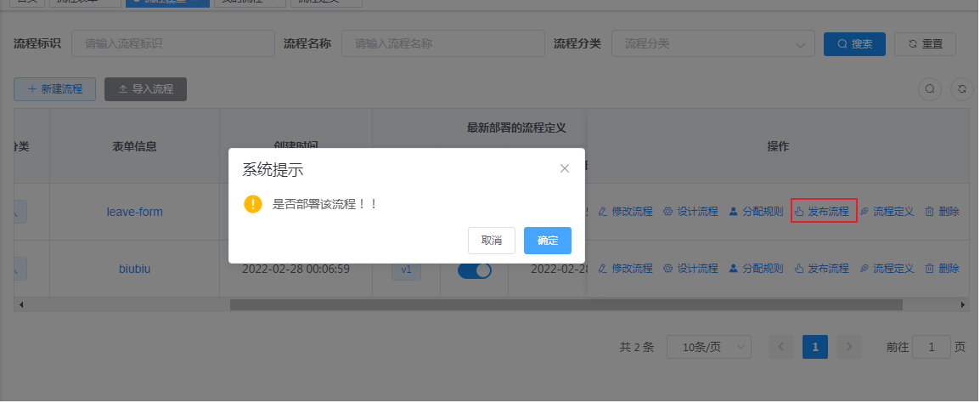
Task: Click 删除 in the biubiu row
Action: click(x=942, y=269)
